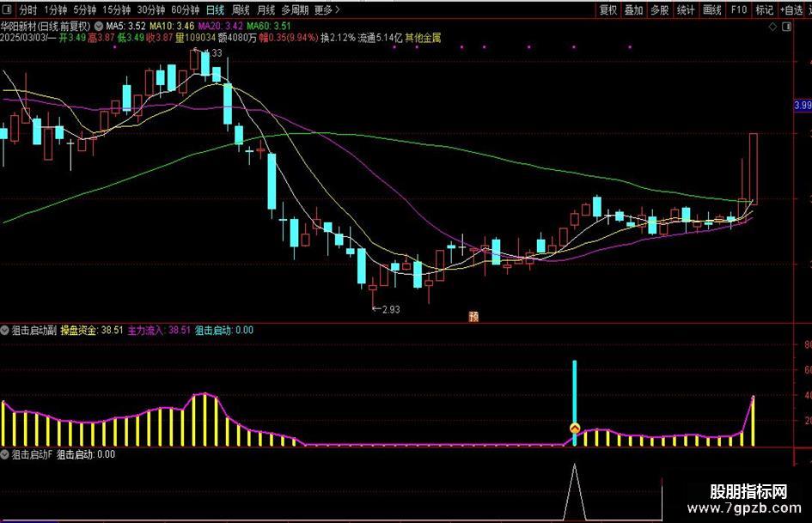
Task: Click the panel layout icon at top-left
Action: [x=7, y=9]
